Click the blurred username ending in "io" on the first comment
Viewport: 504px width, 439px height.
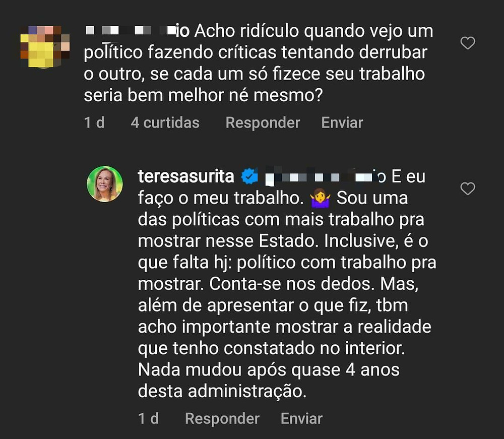point(137,31)
